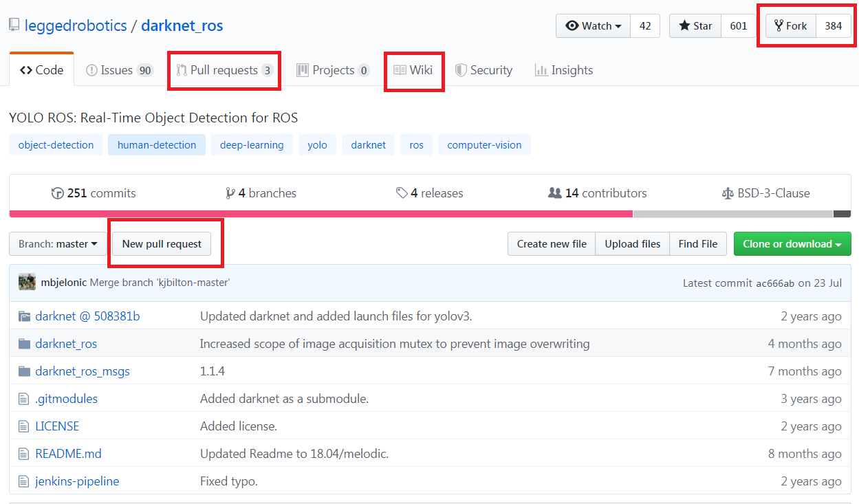This screenshot has height=504, width=859.
Task: Switch to the Issues tab
Action: [119, 69]
